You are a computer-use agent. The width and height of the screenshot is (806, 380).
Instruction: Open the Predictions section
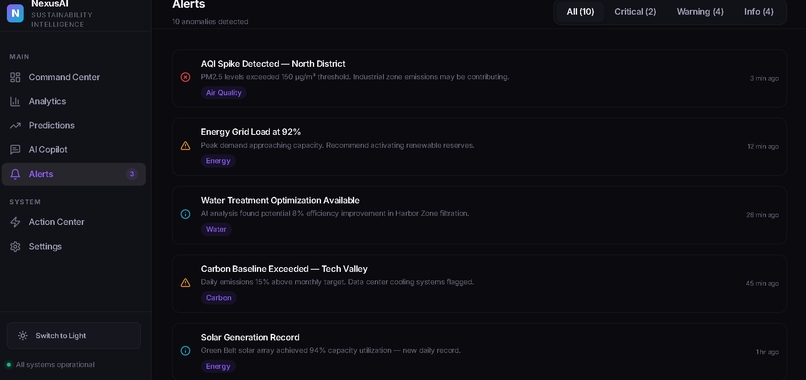(74, 125)
